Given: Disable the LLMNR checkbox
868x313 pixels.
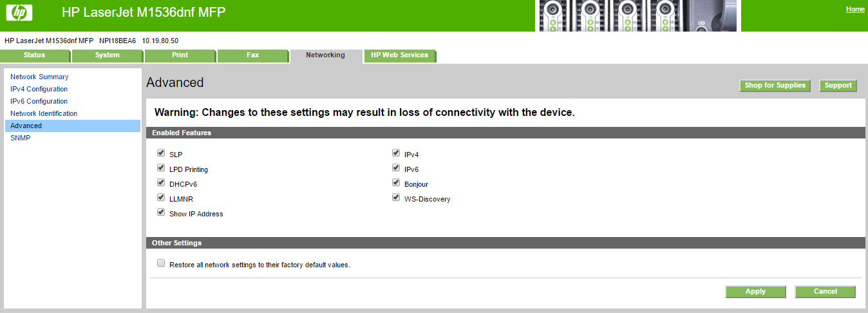Looking at the screenshot, I should click(161, 198).
